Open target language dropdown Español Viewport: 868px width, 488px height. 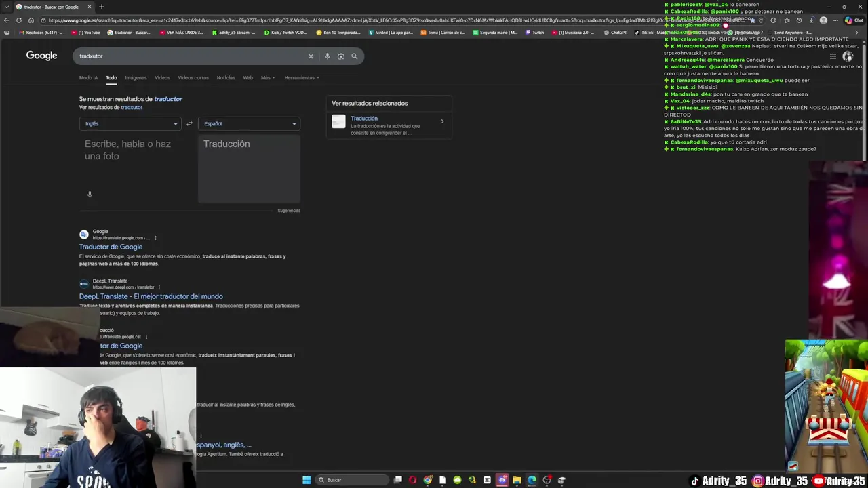pos(249,123)
